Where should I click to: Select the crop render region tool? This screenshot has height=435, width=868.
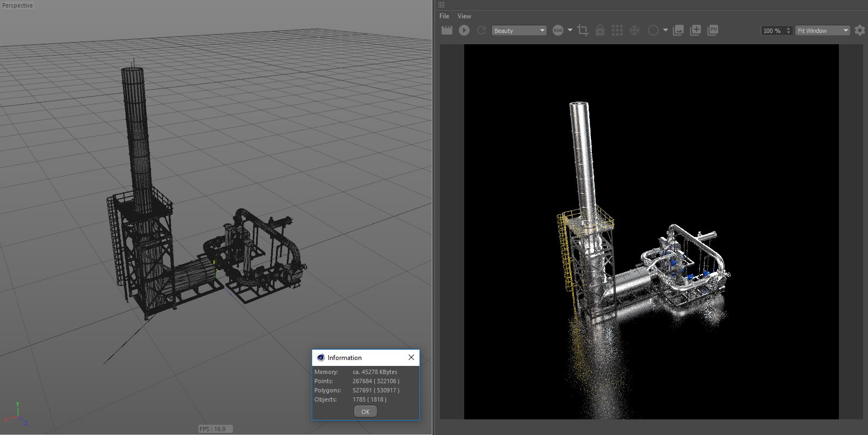tap(583, 30)
